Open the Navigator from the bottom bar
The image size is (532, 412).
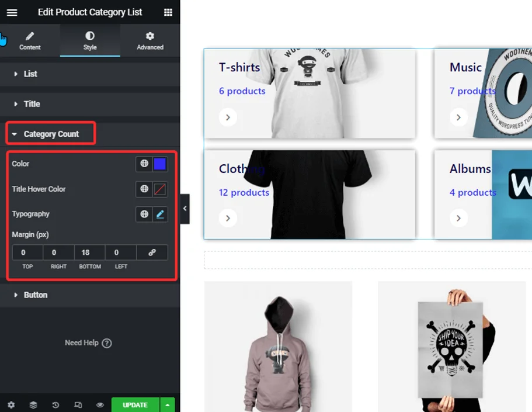(33, 404)
